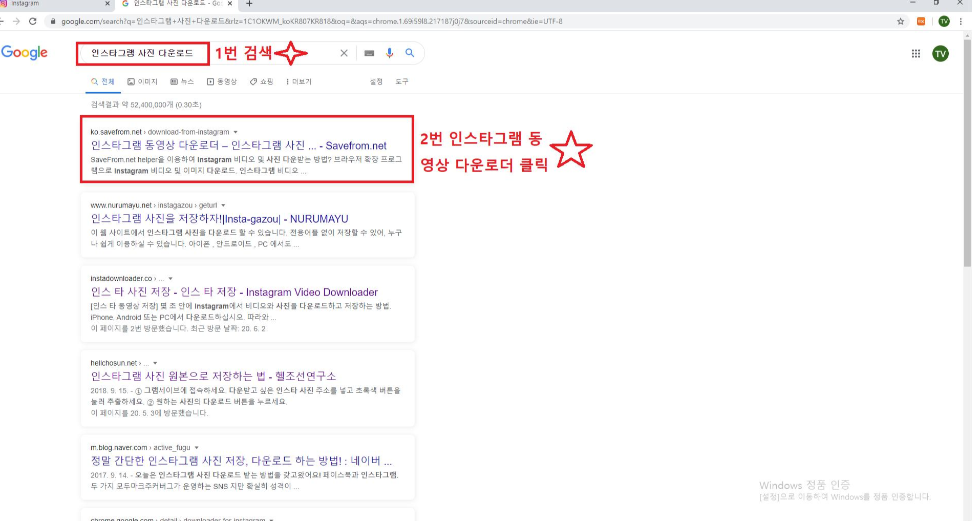Clear the search box with the X icon
The image size is (980, 521).
344,53
